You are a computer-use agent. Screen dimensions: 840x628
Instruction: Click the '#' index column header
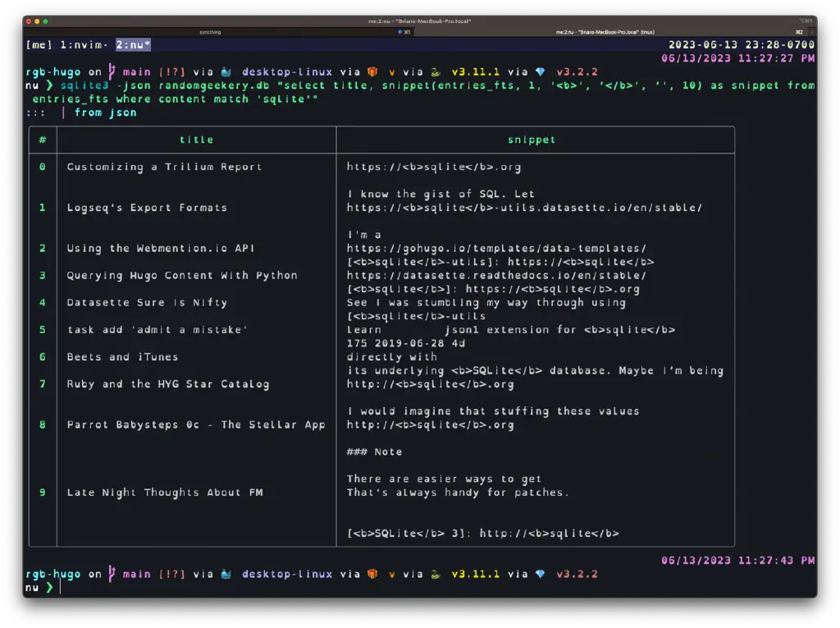43,140
